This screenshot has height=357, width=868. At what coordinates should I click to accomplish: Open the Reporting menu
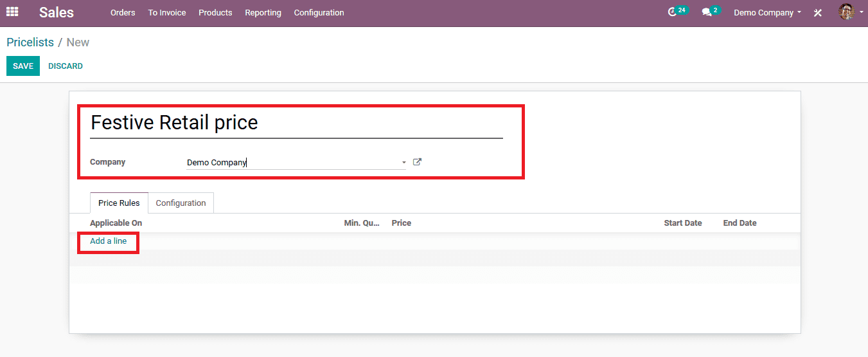click(263, 13)
